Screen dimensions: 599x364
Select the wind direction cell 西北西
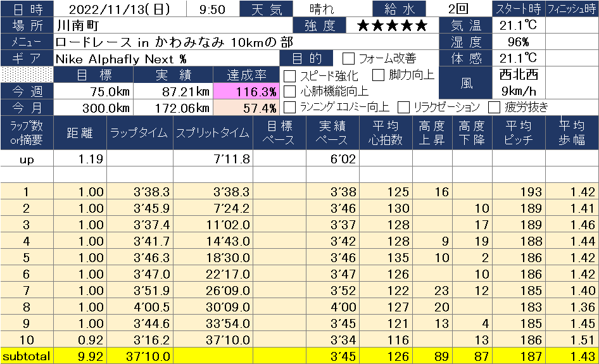518,75
